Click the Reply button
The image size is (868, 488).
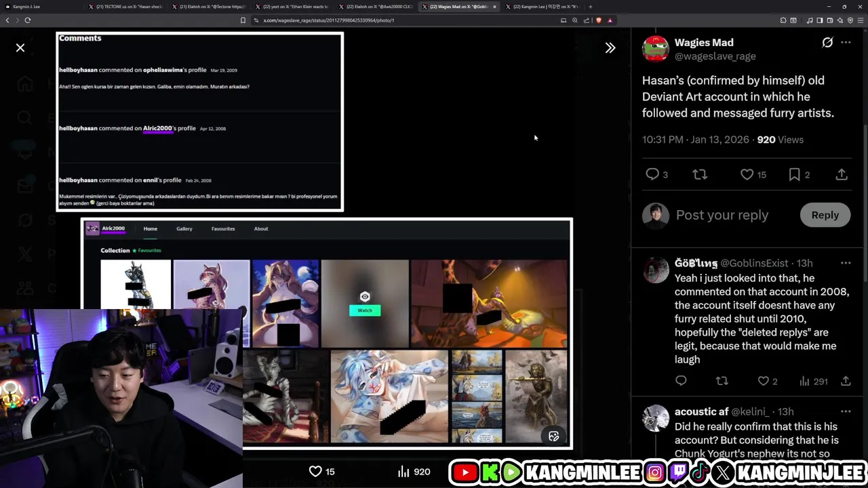coord(825,215)
